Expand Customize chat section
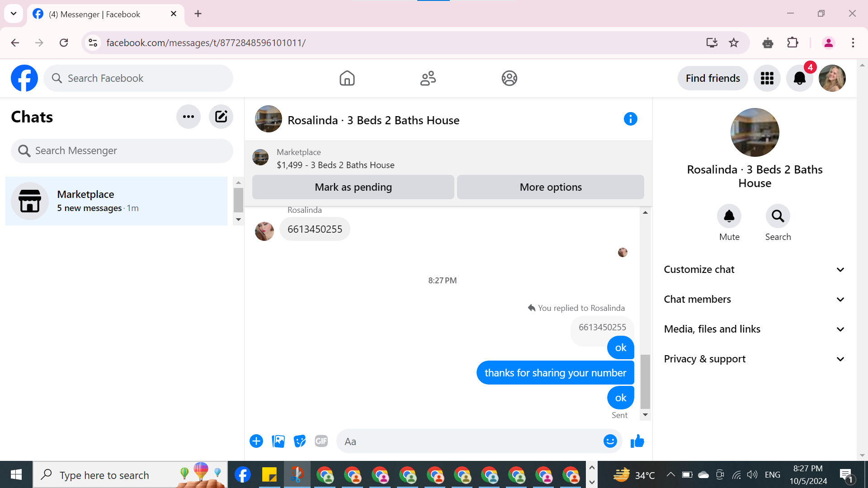 (754, 269)
